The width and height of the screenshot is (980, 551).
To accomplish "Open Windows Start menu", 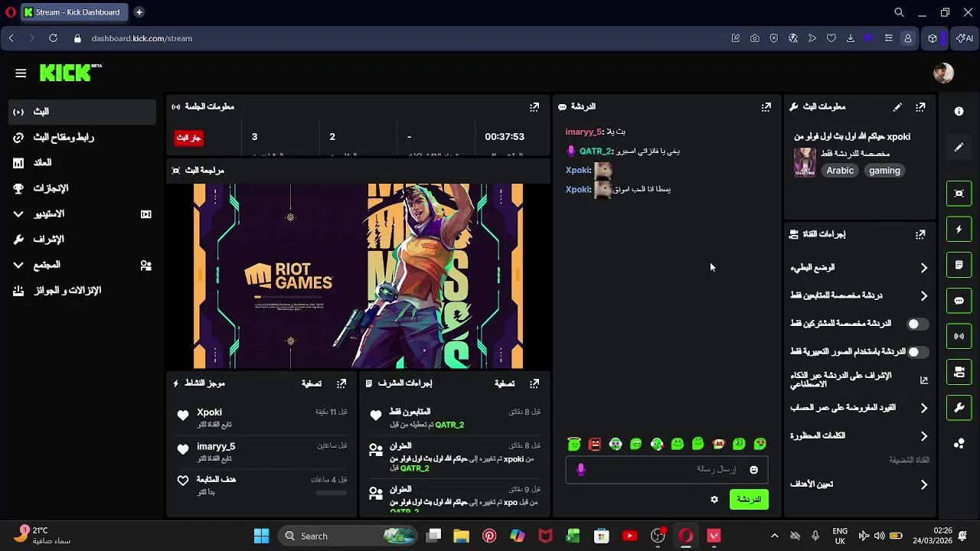I will coord(261,536).
